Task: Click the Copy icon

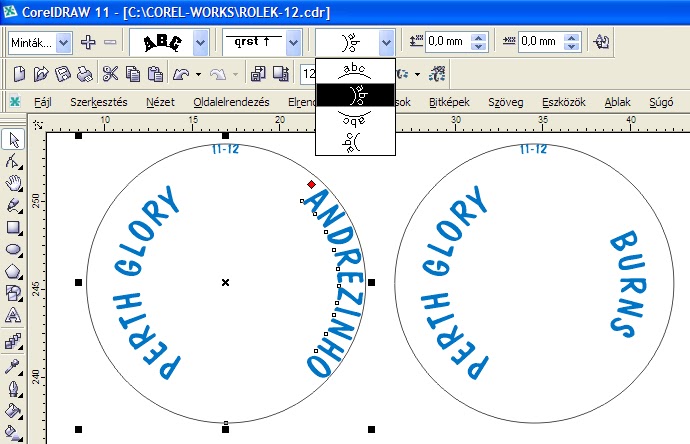Action: (x=132, y=74)
